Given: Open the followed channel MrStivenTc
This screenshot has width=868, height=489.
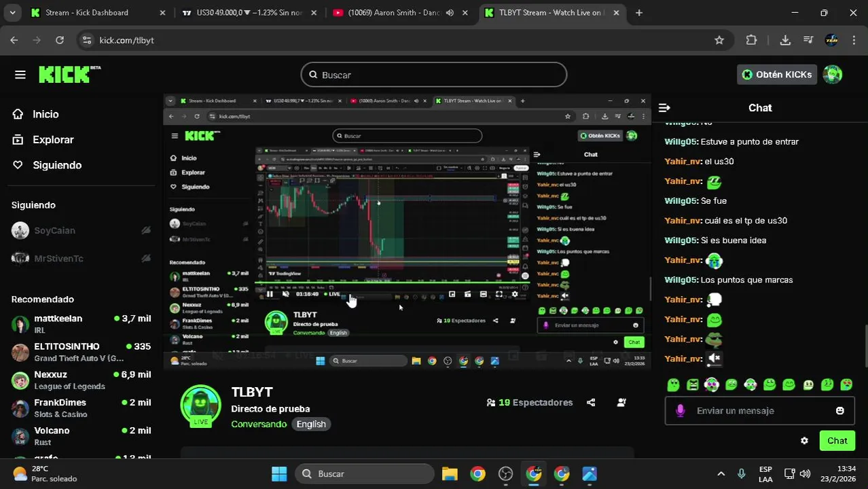Looking at the screenshot, I should click(81, 258).
